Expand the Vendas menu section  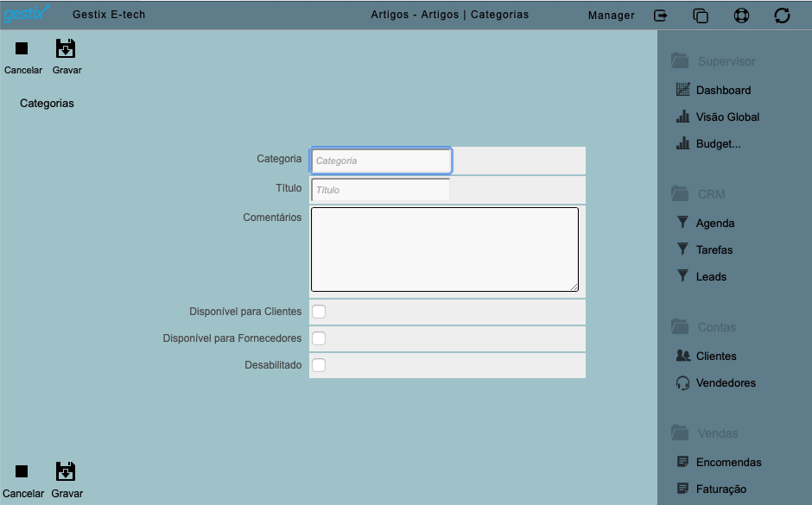[x=718, y=433]
